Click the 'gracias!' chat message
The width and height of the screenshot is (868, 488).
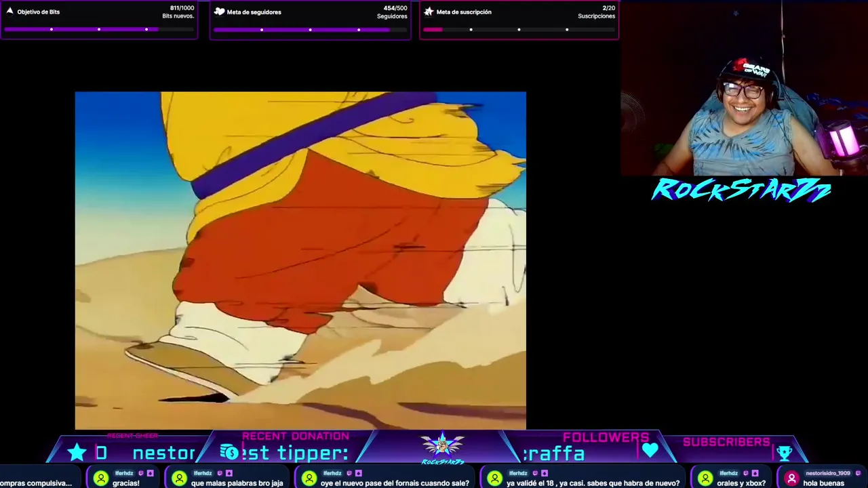(x=126, y=483)
